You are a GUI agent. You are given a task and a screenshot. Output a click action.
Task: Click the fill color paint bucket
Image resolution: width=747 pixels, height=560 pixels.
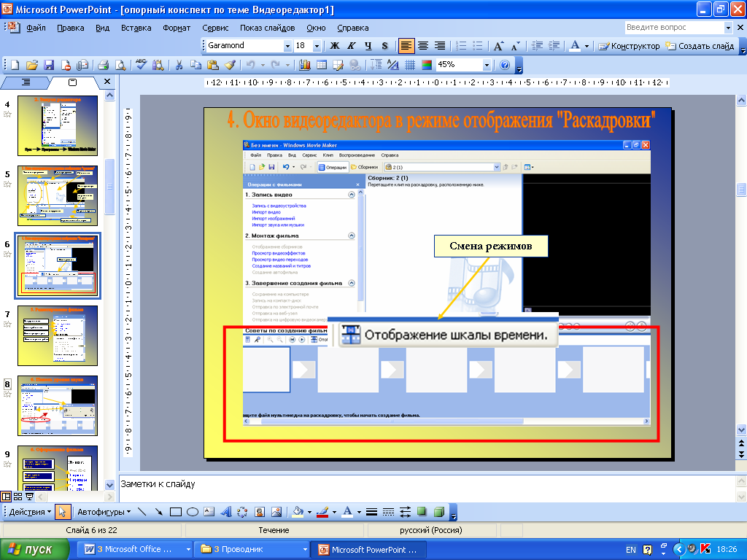click(298, 512)
